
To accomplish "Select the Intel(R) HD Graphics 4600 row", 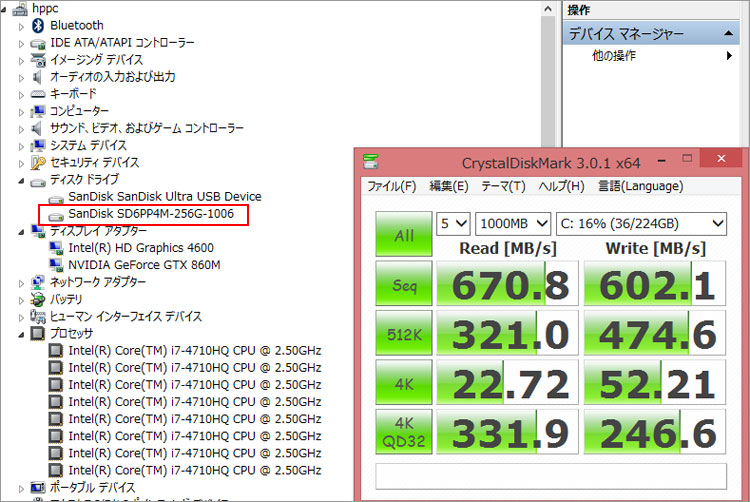I will 141,248.
